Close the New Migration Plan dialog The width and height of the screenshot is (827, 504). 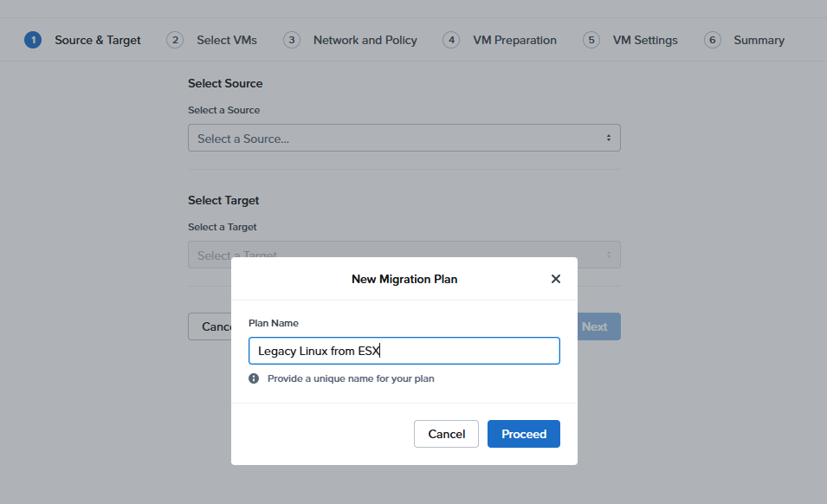[556, 279]
